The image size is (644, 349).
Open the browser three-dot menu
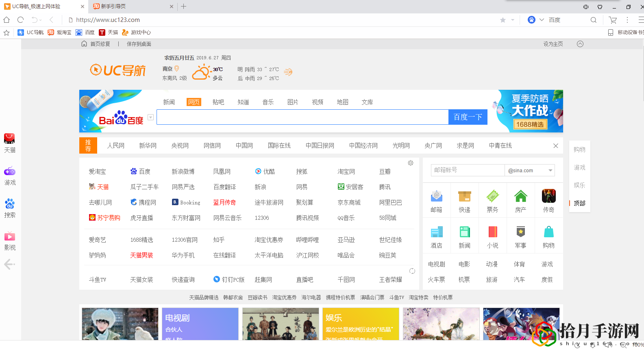[x=627, y=20]
